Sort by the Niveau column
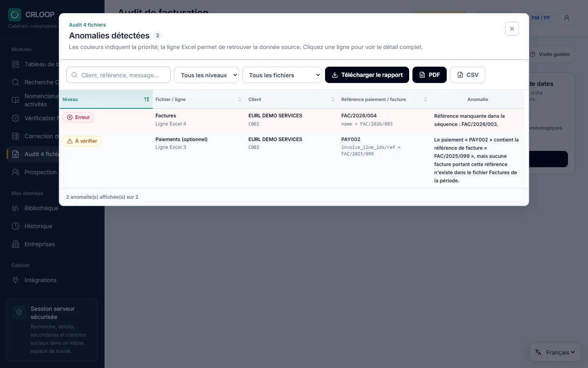The image size is (588, 368). tap(106, 99)
